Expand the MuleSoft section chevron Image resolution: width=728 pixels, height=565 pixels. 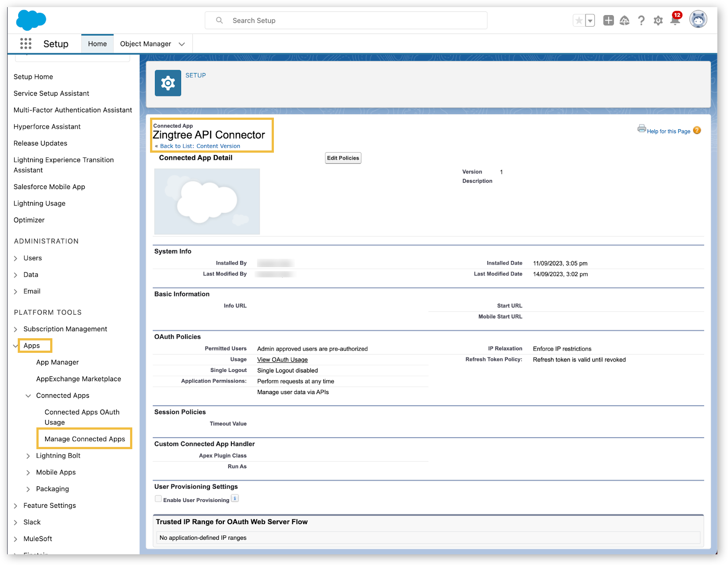(x=16, y=539)
